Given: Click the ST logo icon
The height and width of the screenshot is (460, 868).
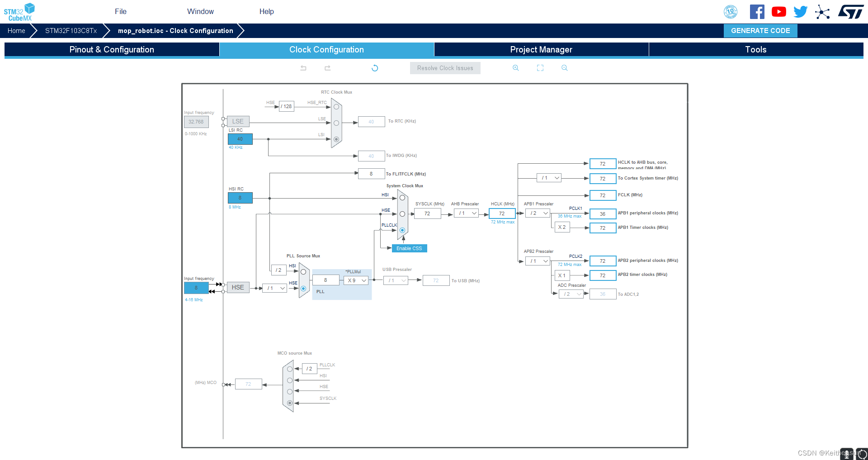Looking at the screenshot, I should tap(851, 12).
